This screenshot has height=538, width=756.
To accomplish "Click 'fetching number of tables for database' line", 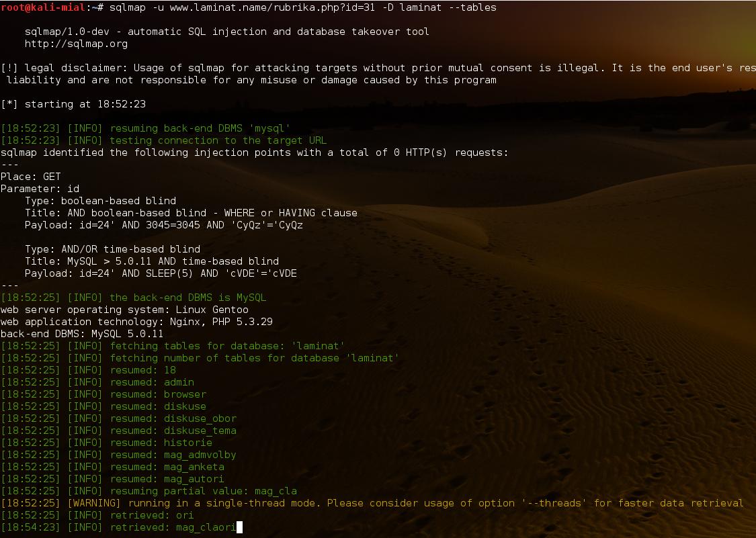I will coord(200,358).
